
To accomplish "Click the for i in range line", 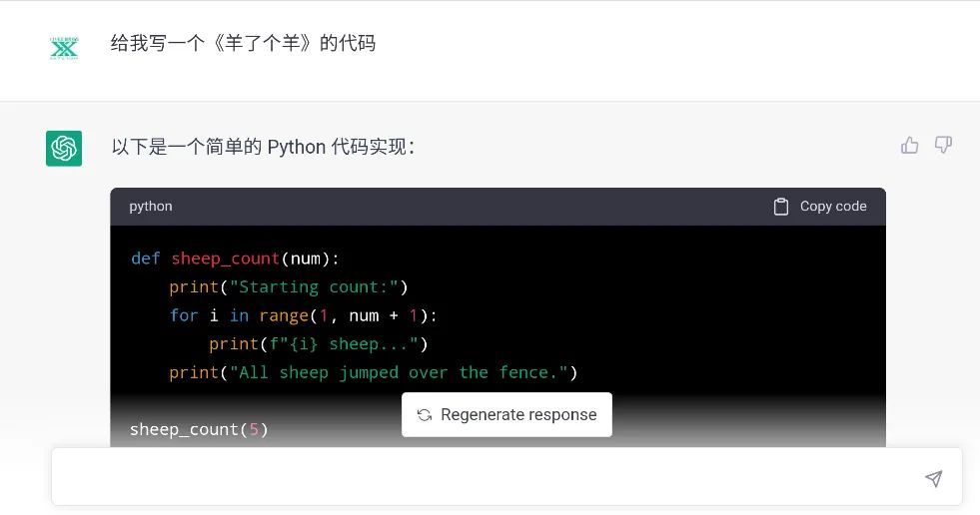I will point(303,315).
